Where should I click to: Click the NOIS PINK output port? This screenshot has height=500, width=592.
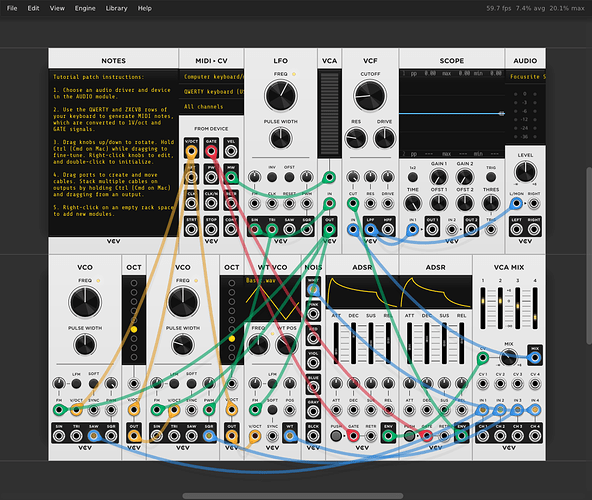click(313, 314)
